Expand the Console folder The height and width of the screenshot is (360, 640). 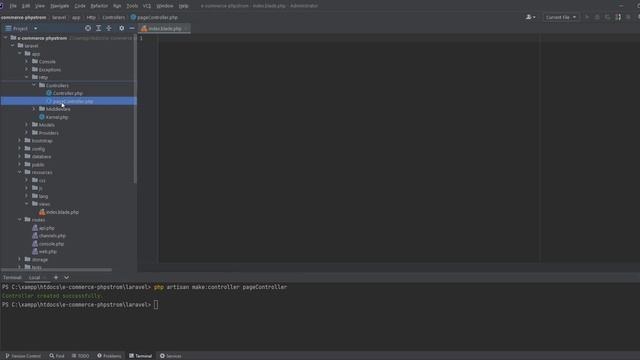tap(27, 62)
